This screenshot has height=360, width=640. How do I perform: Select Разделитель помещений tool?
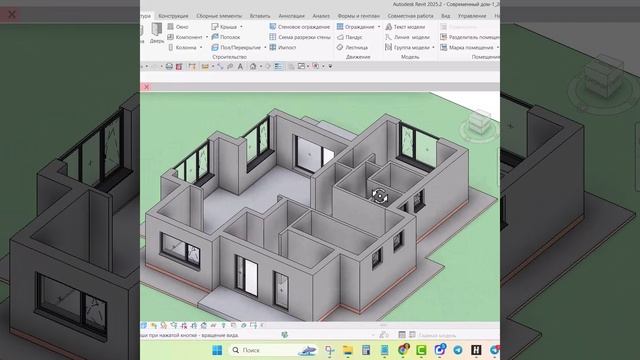tap(470, 37)
